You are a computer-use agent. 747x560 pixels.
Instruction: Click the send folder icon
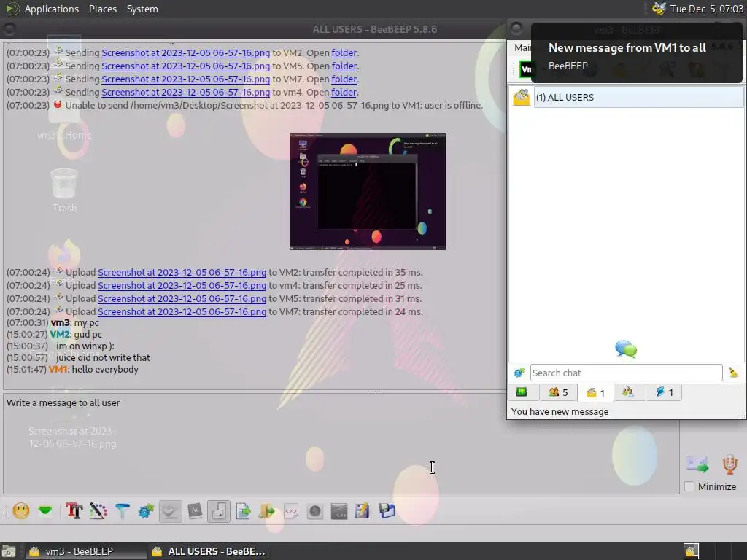click(x=267, y=511)
